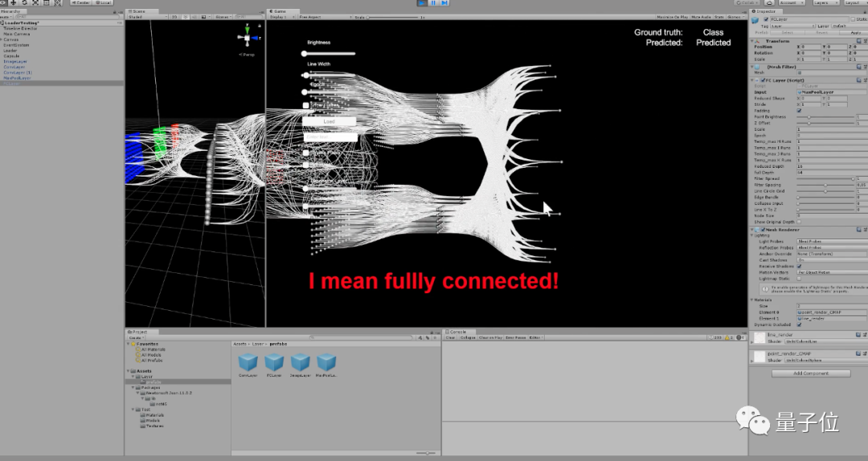The height and width of the screenshot is (461, 868).
Task: Open the Display 1 dropdown in Game view
Action: click(x=282, y=17)
